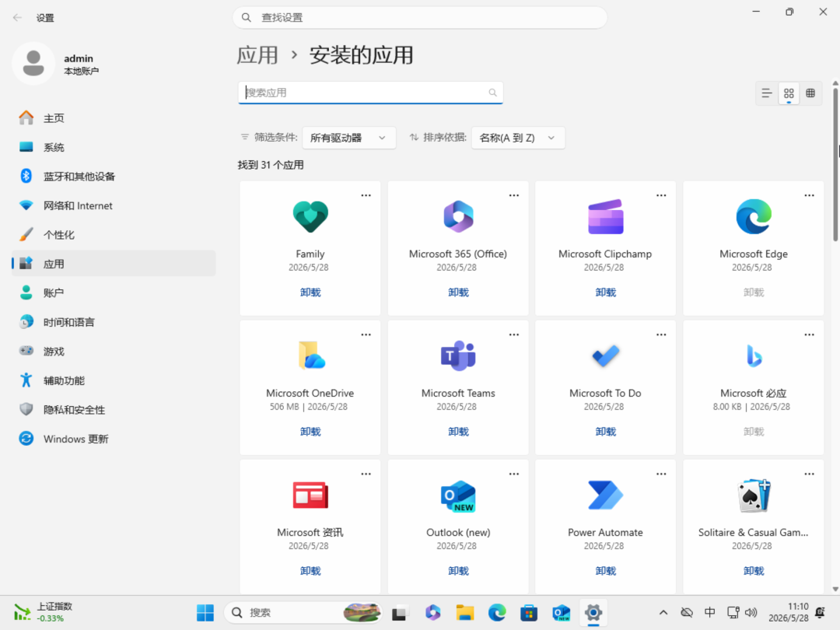840x630 pixels.
Task: Open the 所有驱动器 filter dropdown
Action: click(348, 138)
